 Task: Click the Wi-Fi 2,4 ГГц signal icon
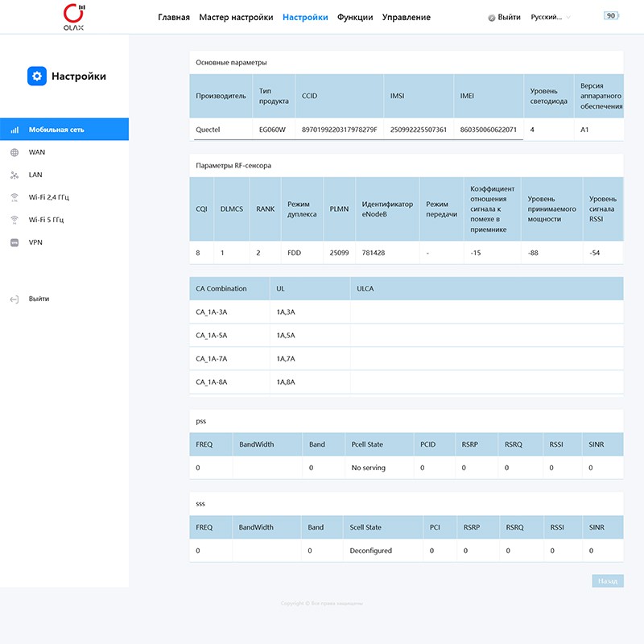point(14,197)
